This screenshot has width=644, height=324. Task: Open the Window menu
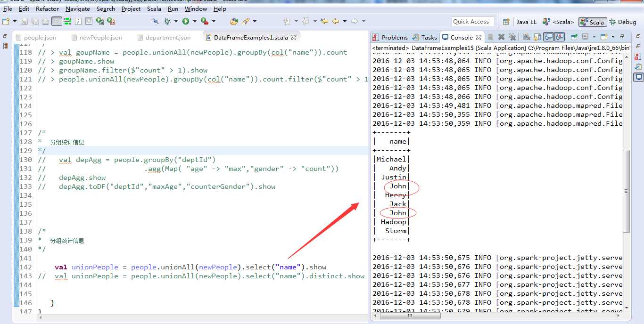point(196,8)
